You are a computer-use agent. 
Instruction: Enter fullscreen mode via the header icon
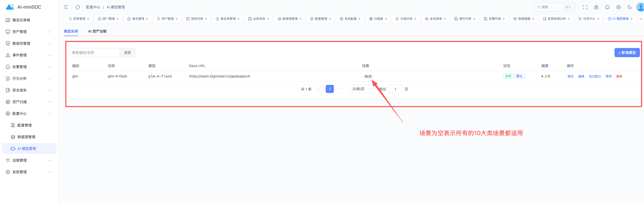(585, 7)
